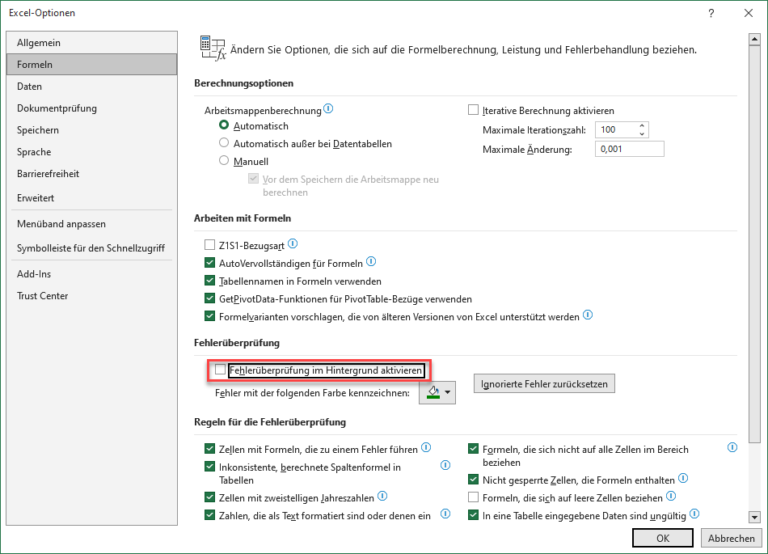
Task: Click info icon next to AutoVervollständigen für Formeln
Action: [371, 261]
